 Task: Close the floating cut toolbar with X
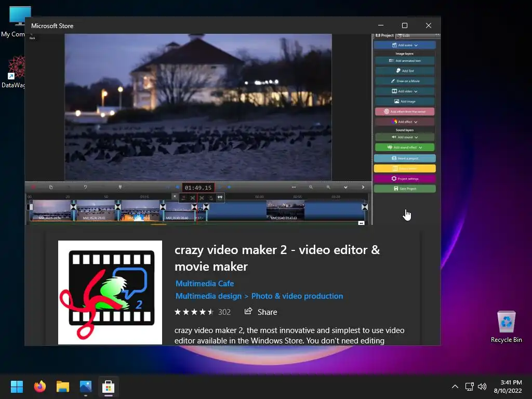175,196
